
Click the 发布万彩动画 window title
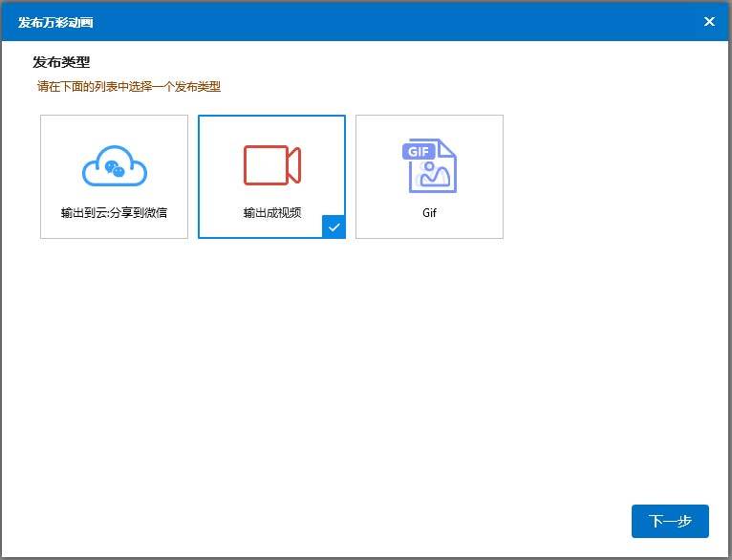pos(55,22)
